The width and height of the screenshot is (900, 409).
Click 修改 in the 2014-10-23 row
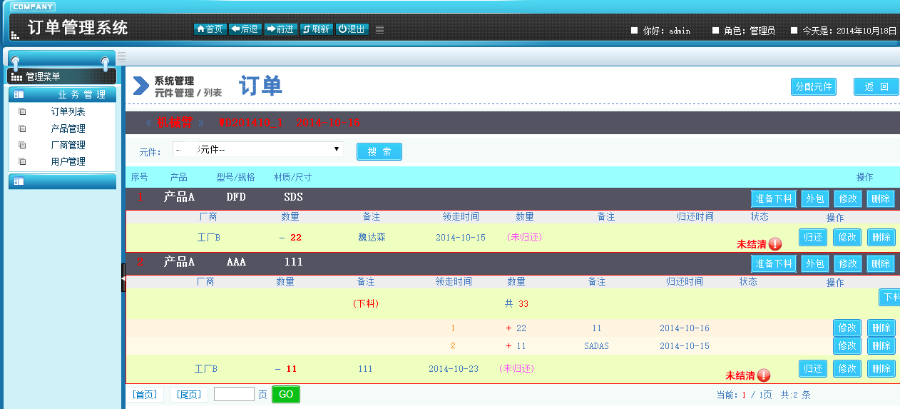(847, 369)
